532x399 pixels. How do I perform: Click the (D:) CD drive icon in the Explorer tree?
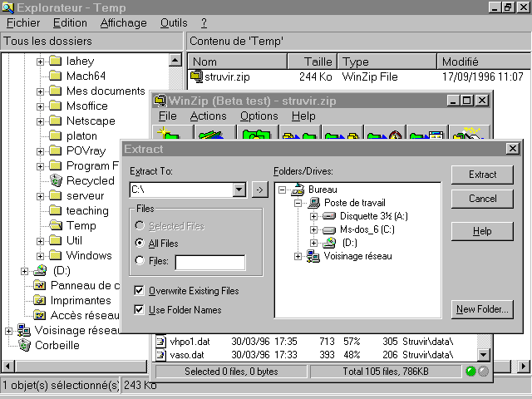tap(41, 270)
